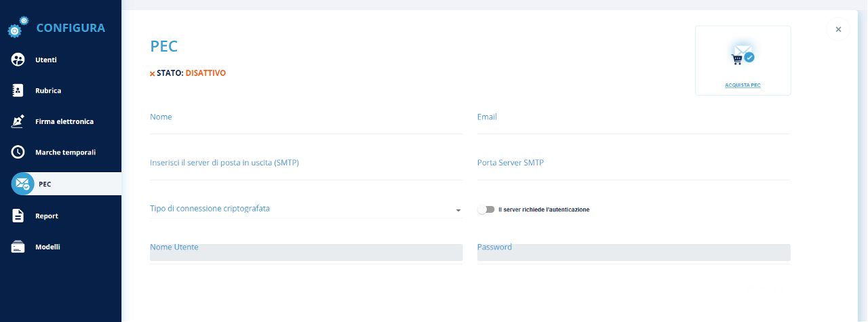Click the PEC envelope sidebar icon
Viewport: 868px width, 322px height.
(22, 184)
